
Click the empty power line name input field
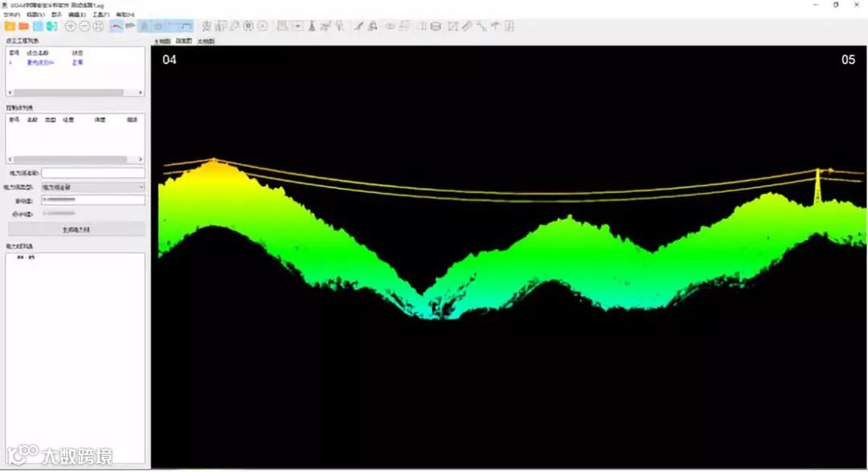(93, 173)
